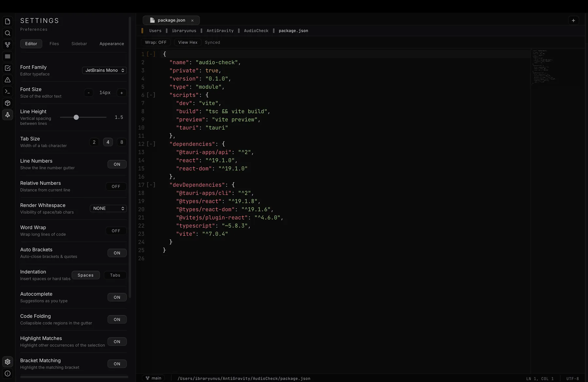
Task: Open the Render Whitespace NONE dropdown
Action: point(108,208)
